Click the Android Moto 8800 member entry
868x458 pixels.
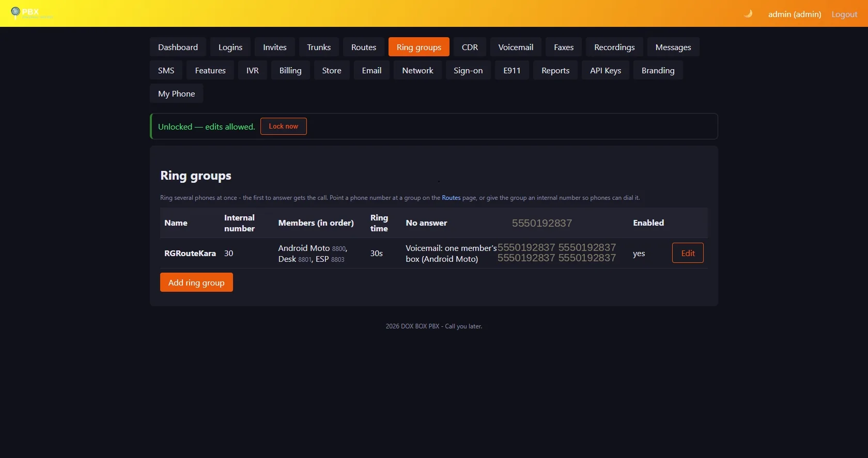point(312,248)
